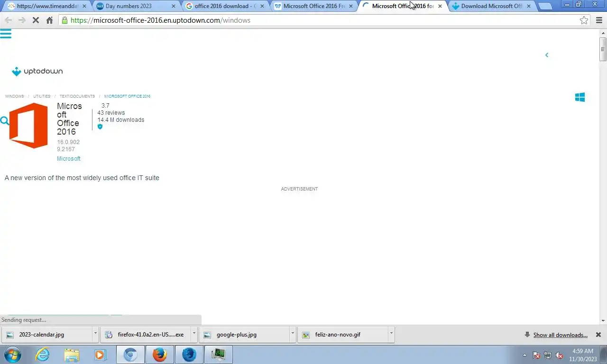The image size is (607, 364).
Task: Click the Microsoft Office 2016 app icon
Action: pyautogui.click(x=28, y=126)
